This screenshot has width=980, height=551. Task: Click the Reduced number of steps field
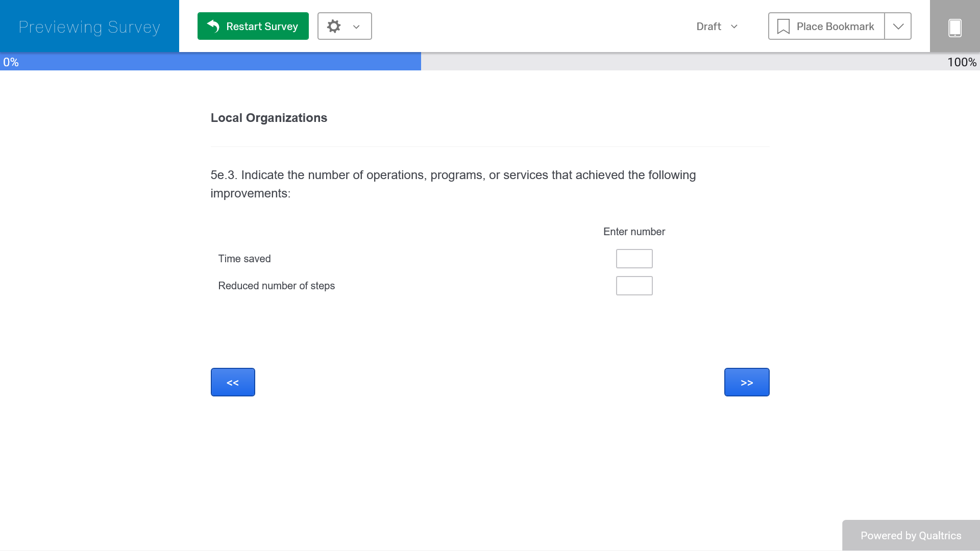634,286
